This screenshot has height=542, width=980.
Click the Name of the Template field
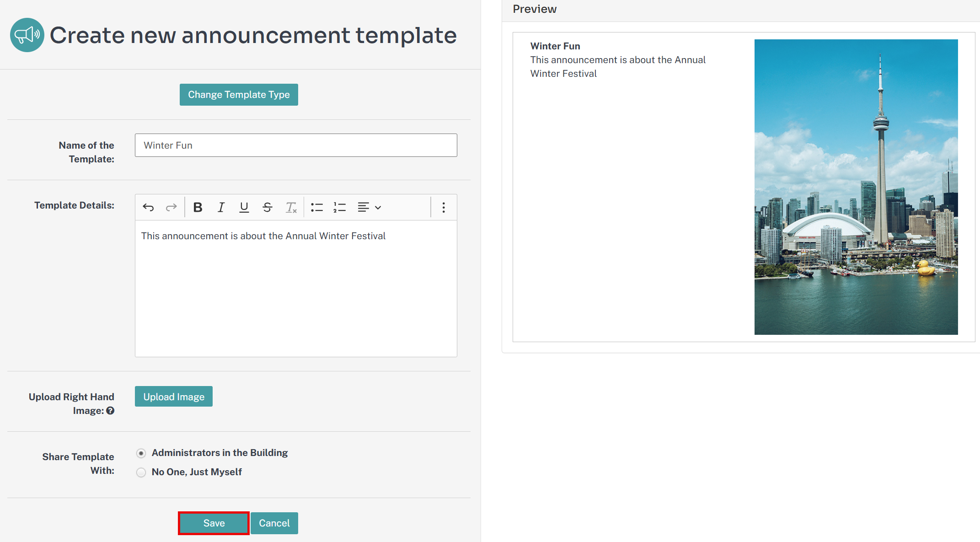(296, 145)
